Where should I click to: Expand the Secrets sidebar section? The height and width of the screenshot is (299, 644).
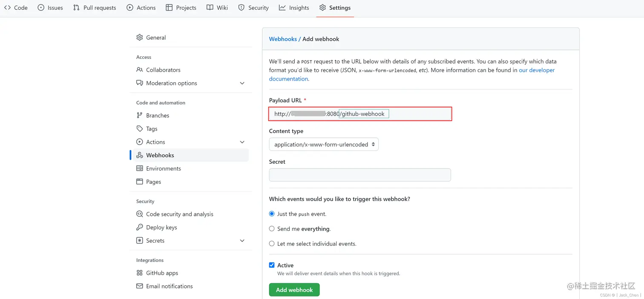pyautogui.click(x=242, y=241)
